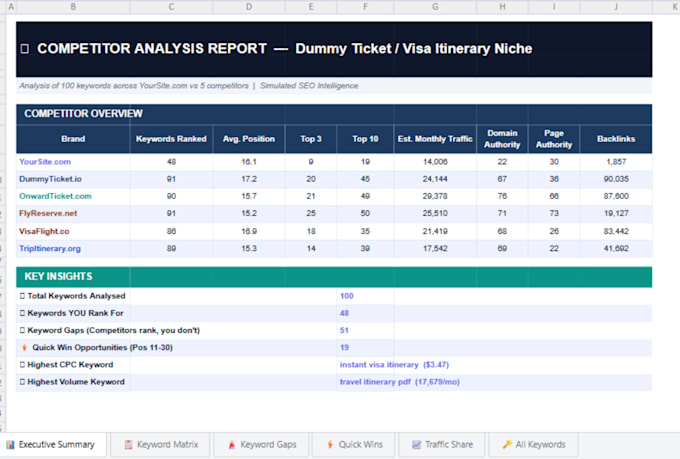Viewport: 680px width, 459px height.
Task: Open the Keyword Gaps sheet tab
Action: 261,445
